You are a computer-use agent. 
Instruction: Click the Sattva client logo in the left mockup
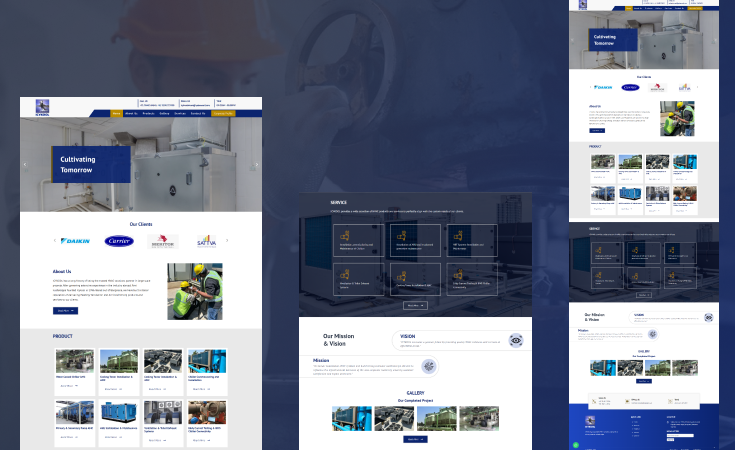pos(204,241)
